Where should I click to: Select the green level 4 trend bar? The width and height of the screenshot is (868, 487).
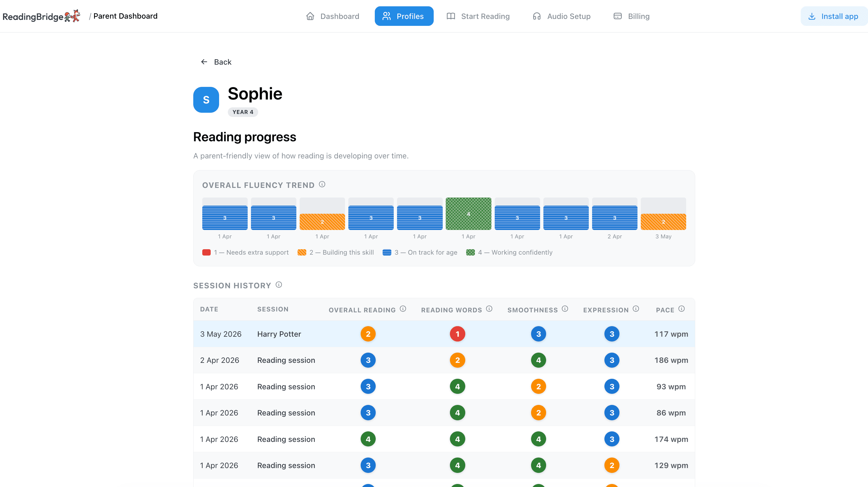(x=468, y=214)
